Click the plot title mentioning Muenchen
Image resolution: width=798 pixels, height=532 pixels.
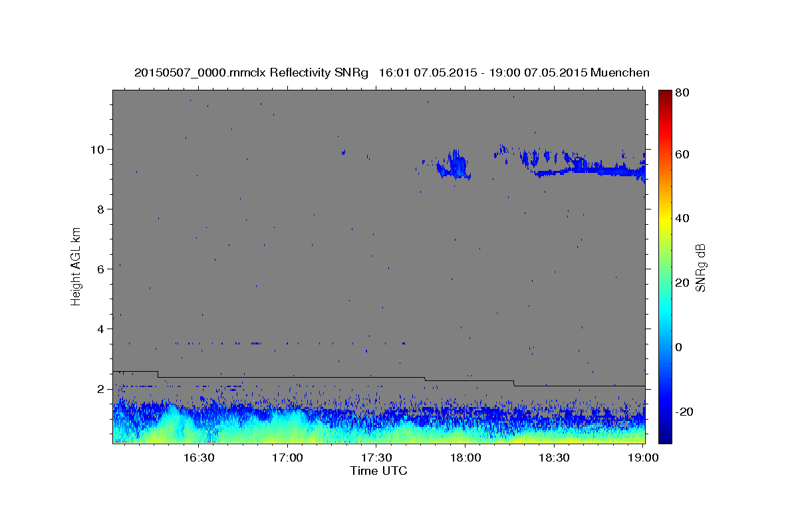[392, 72]
